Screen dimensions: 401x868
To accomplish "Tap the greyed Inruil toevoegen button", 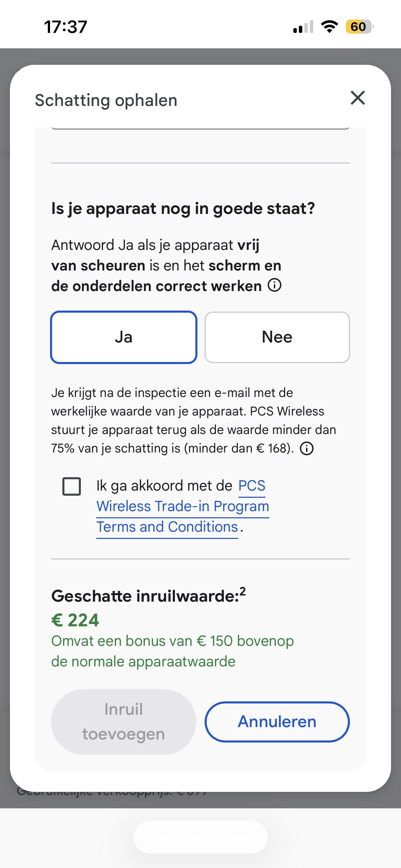I will click(x=124, y=722).
